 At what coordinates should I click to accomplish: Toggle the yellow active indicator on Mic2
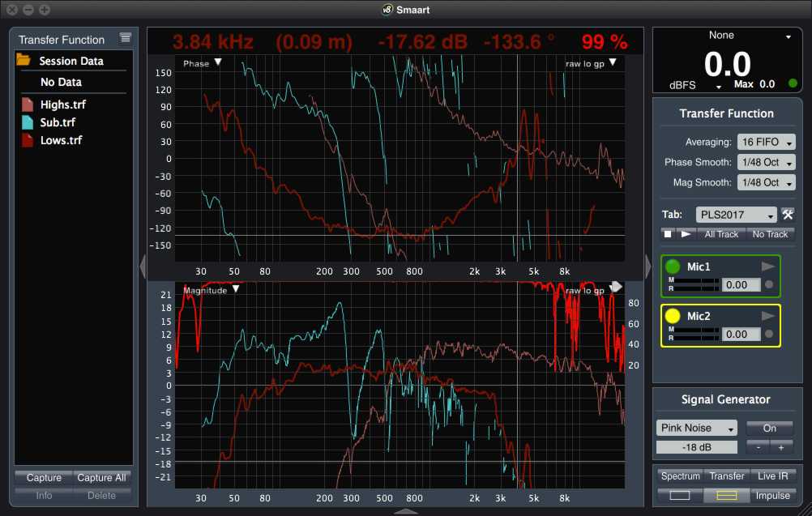[672, 316]
